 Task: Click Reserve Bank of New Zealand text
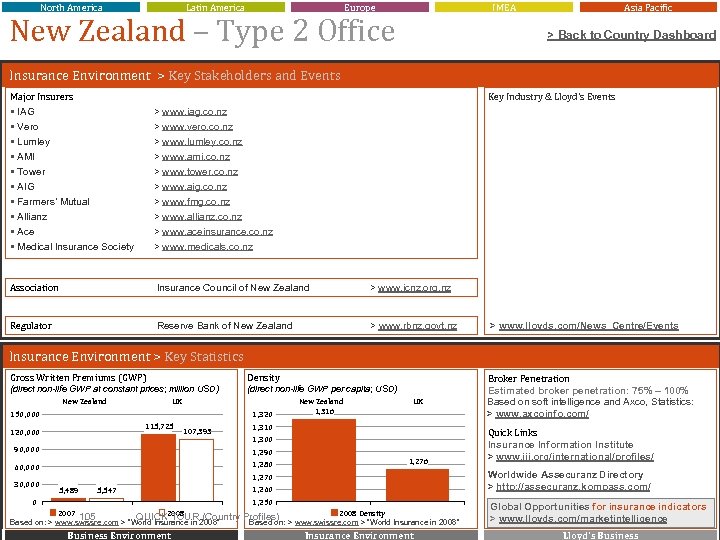click(225, 326)
